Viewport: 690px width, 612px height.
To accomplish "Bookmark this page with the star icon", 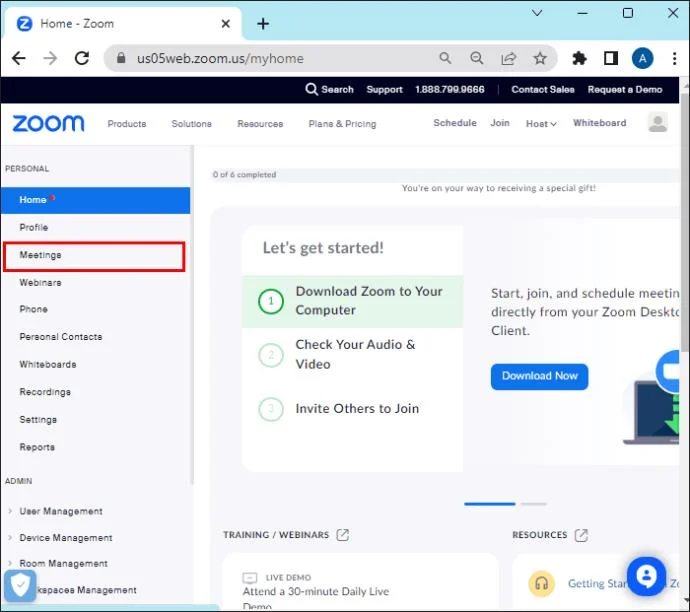I will click(x=540, y=58).
